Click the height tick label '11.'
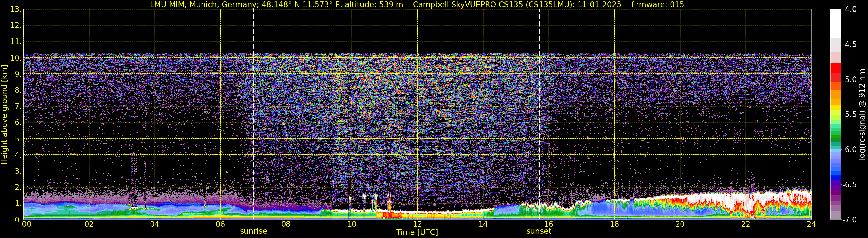Screen dimensions: 868x238 tap(16, 42)
